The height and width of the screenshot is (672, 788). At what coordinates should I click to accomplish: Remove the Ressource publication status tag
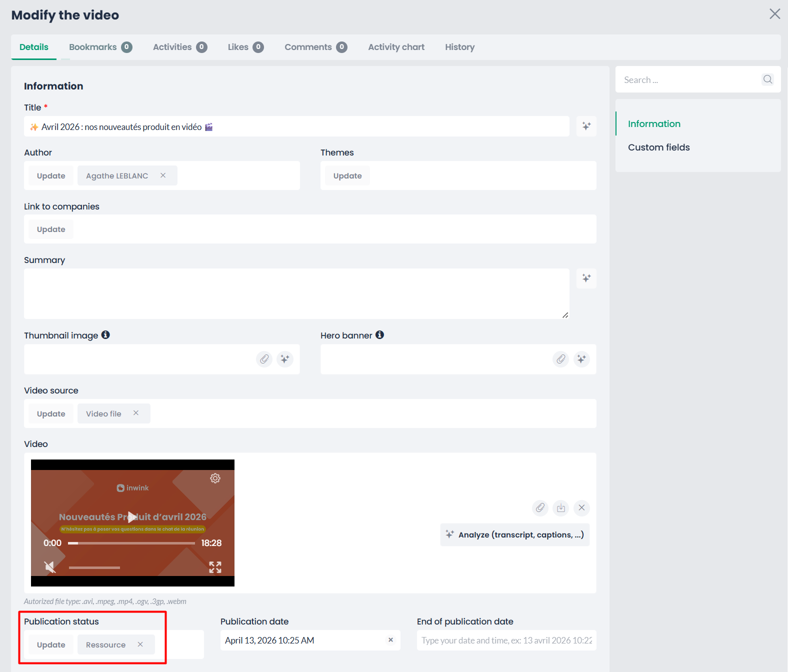pyautogui.click(x=140, y=644)
